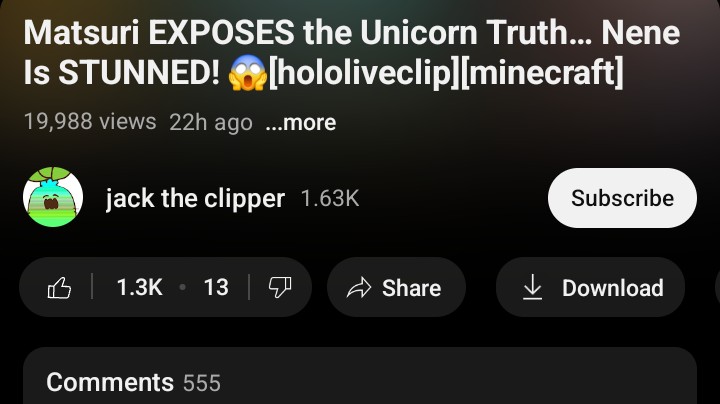Subscribe to jack the clipper
The image size is (720, 404).
tap(622, 198)
